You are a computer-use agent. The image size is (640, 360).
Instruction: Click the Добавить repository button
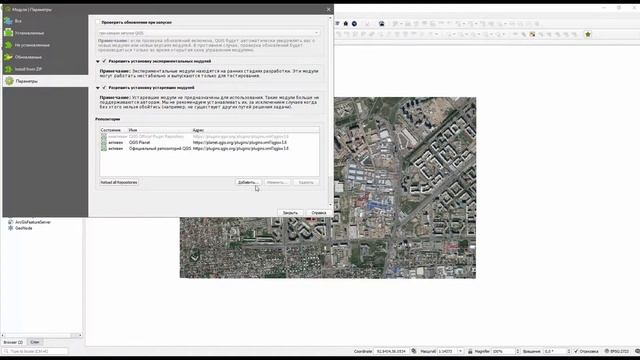[x=248, y=182]
